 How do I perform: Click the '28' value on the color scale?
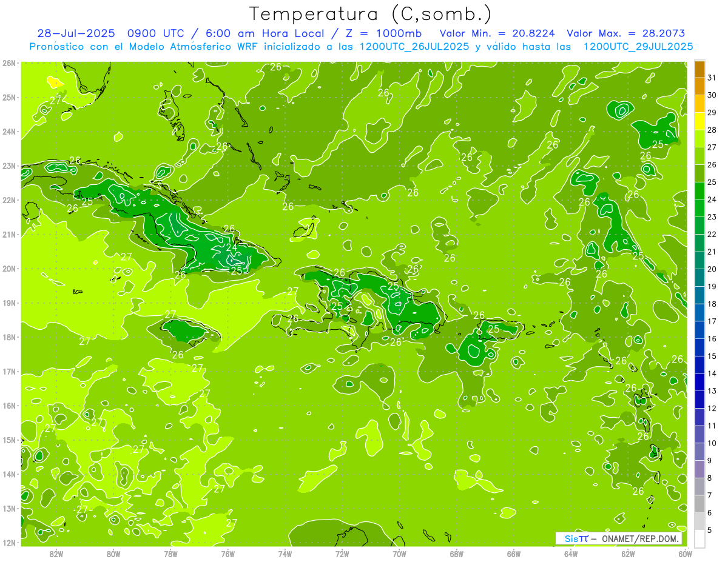click(712, 130)
